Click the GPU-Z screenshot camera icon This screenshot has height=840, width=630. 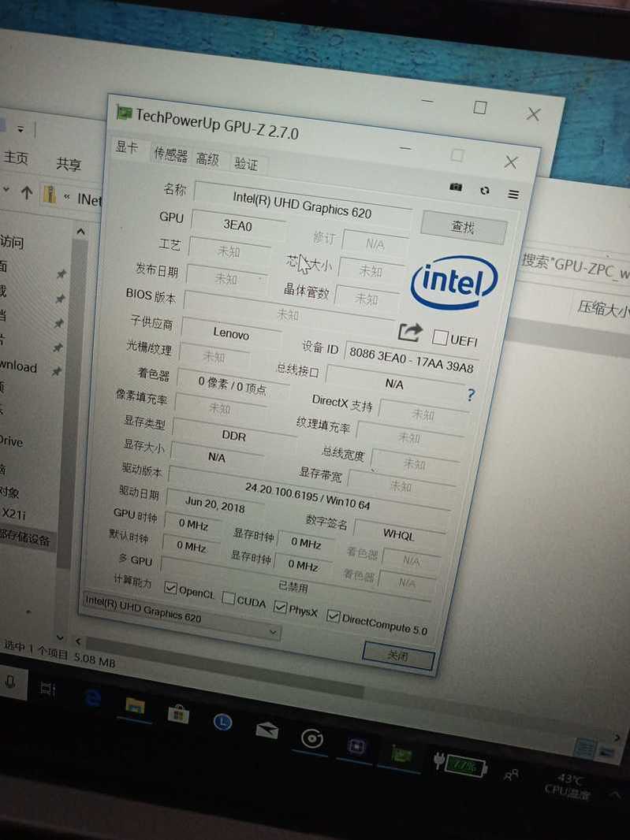coord(456,187)
